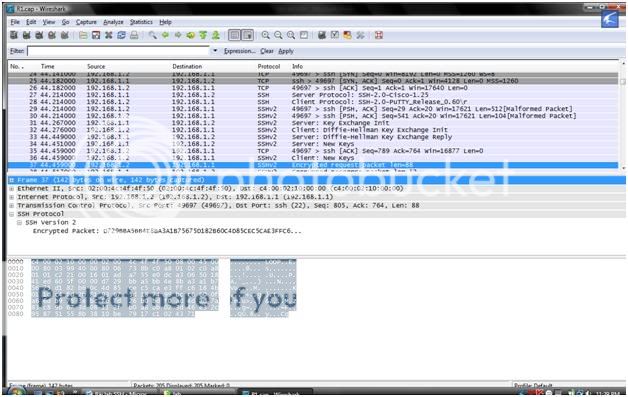Screen dimensions: 628x397
Task: Sort by the No. column header
Action: [16, 67]
